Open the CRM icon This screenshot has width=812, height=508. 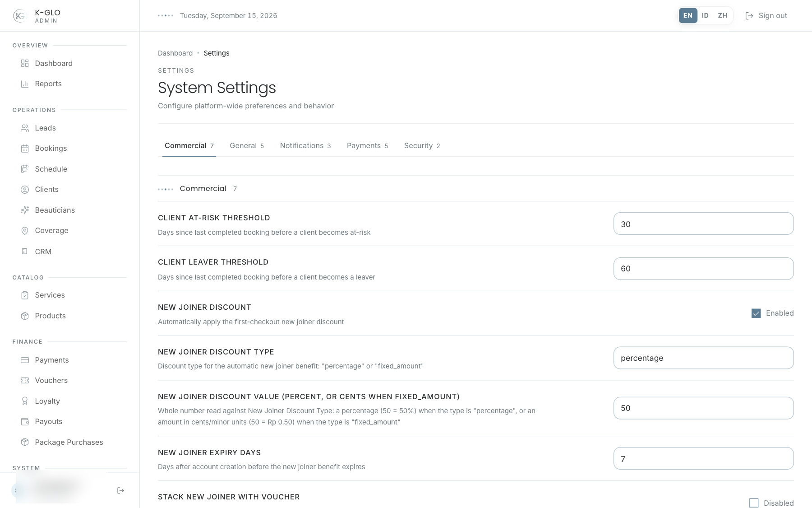tap(25, 252)
